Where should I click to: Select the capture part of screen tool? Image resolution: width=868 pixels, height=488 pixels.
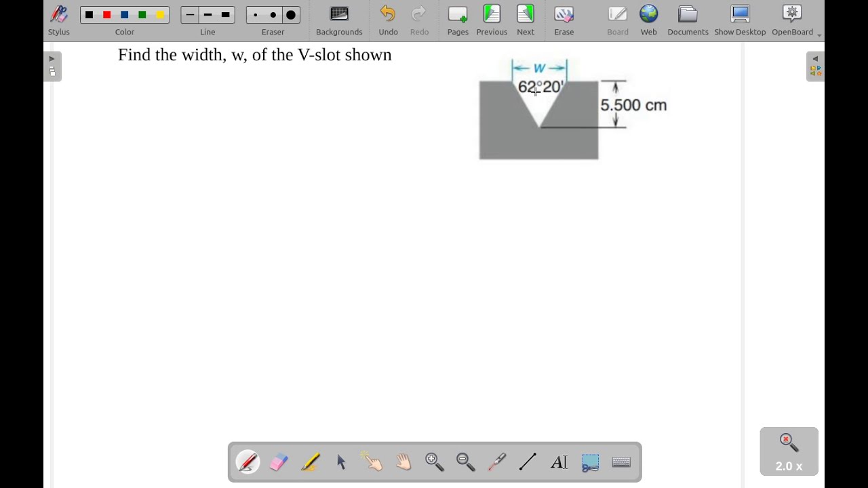click(x=591, y=462)
